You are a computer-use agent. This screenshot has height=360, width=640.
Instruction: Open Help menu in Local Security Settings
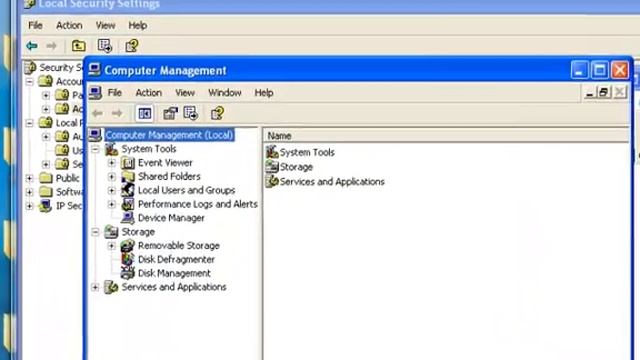coord(138,25)
